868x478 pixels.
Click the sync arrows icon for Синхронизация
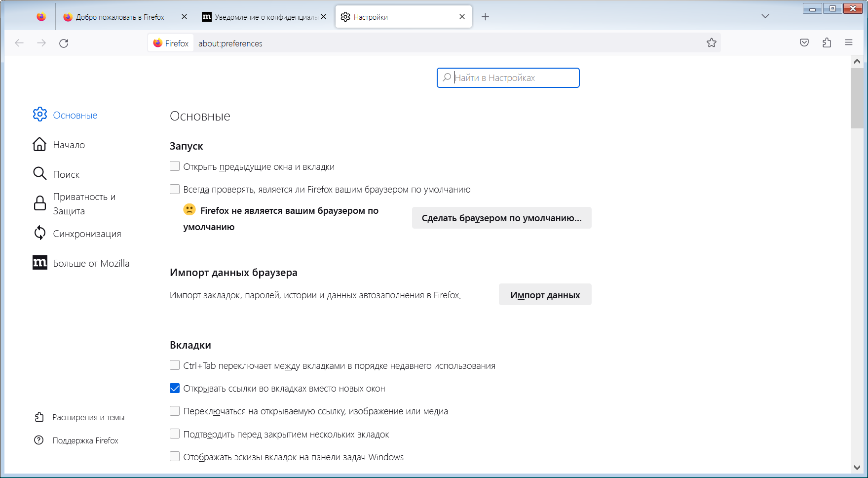[x=39, y=233]
